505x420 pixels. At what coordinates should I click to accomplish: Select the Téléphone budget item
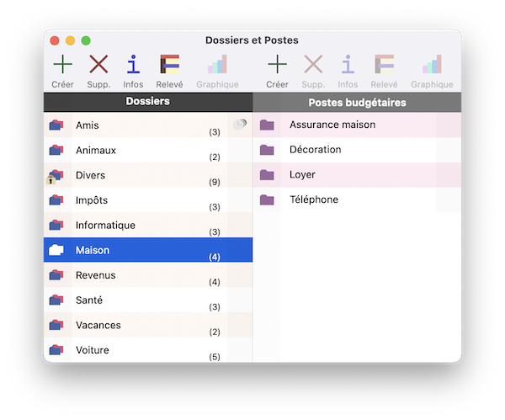click(x=357, y=199)
